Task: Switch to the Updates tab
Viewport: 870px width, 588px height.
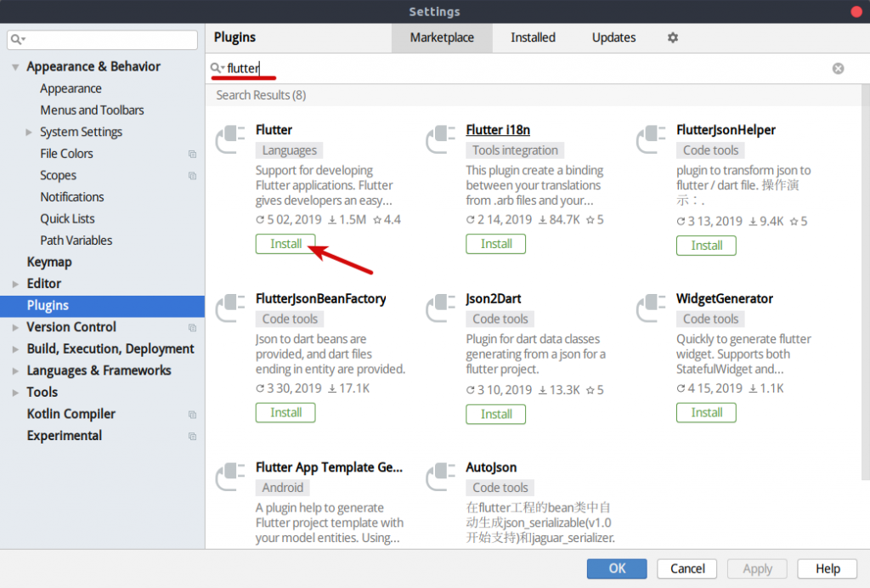Action: (x=613, y=37)
